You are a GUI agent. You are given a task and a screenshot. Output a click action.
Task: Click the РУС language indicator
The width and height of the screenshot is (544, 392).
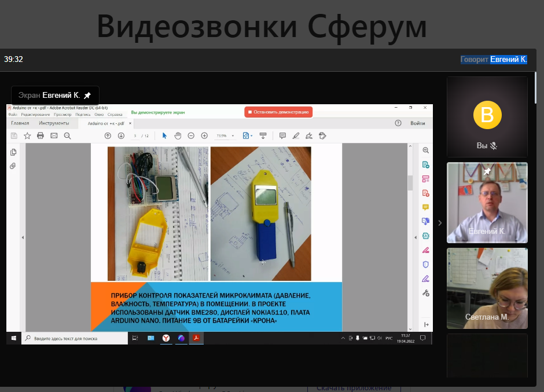(389, 338)
